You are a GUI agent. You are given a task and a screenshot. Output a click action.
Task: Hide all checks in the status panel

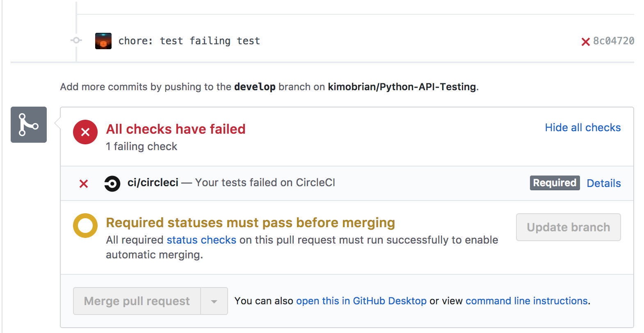pos(583,128)
